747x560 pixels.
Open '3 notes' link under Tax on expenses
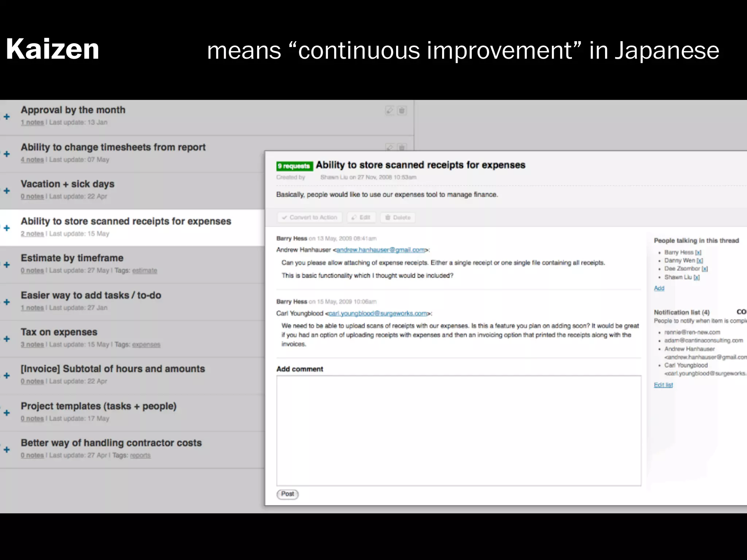(32, 345)
